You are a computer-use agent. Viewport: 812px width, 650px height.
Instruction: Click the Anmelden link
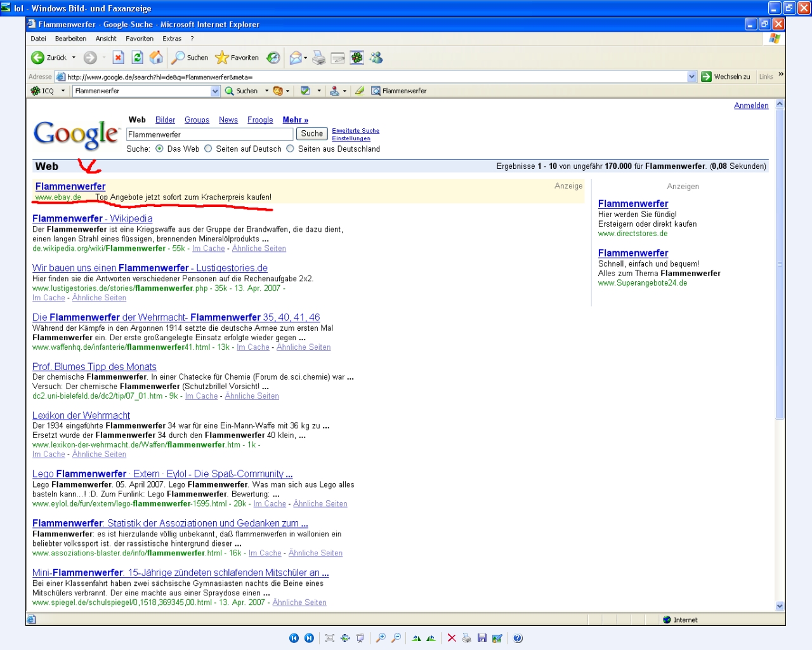coord(751,105)
